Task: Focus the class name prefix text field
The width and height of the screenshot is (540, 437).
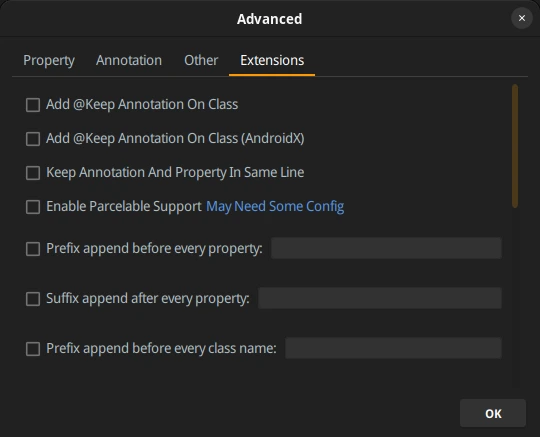Action: (393, 348)
